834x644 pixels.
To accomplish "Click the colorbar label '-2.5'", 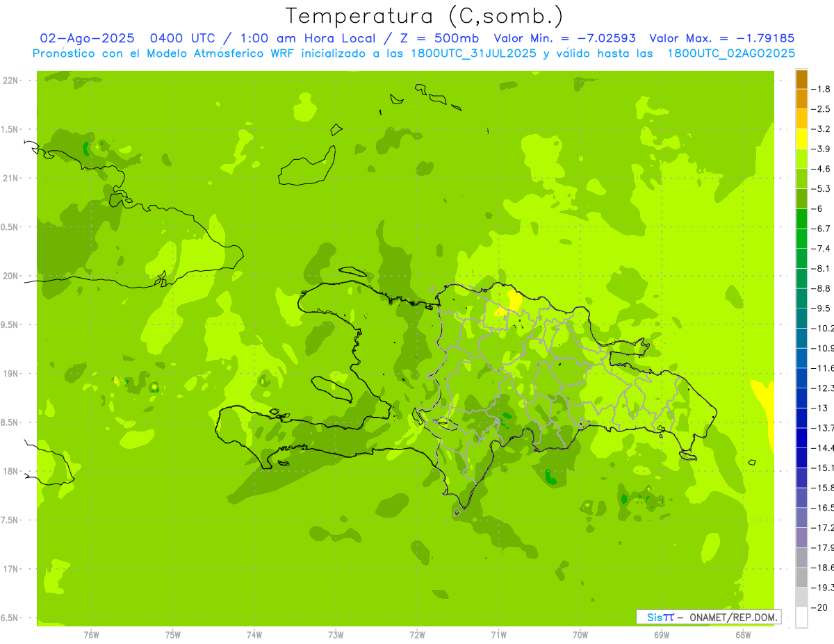I will click(821, 109).
